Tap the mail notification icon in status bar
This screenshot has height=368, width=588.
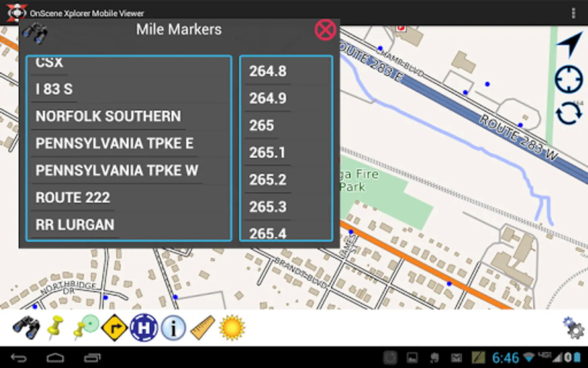(x=456, y=358)
